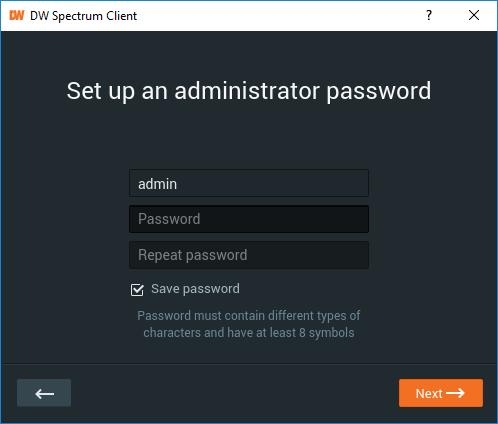Click the Repeat password placeholder text
This screenshot has height=424, width=498.
193,255
